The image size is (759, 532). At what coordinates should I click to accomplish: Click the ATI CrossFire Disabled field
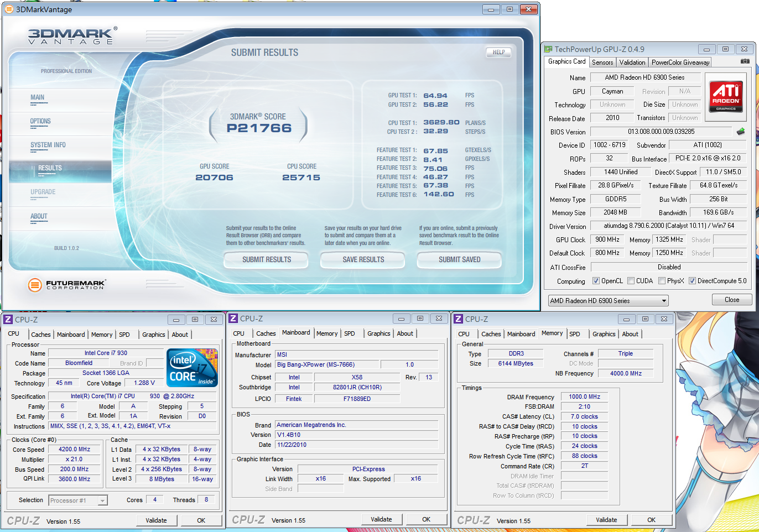click(669, 267)
